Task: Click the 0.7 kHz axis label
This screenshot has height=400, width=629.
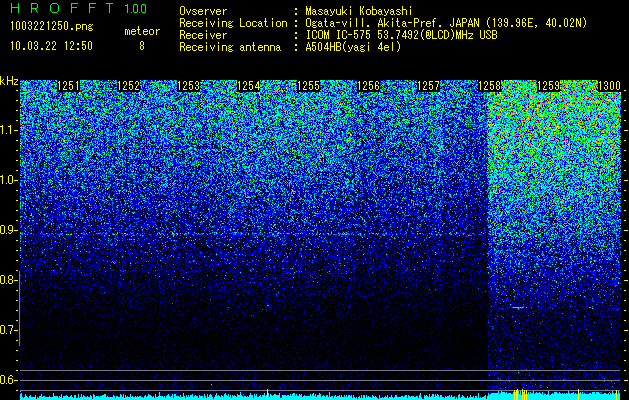Action: (x=8, y=330)
